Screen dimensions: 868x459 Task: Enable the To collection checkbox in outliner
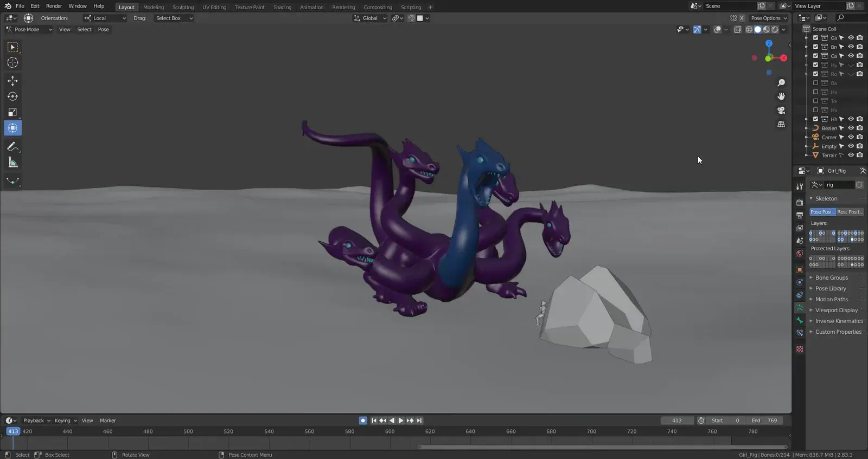pos(815,101)
